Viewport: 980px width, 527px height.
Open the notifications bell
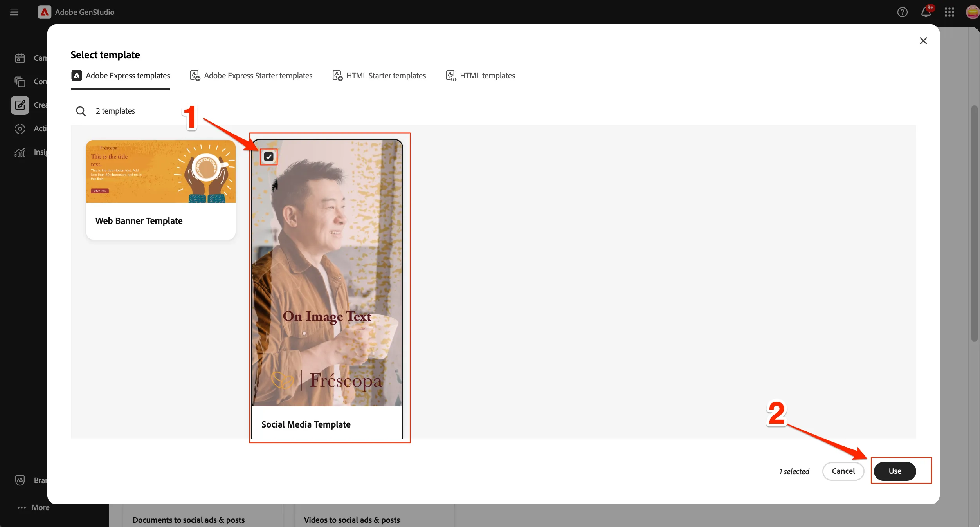point(926,12)
